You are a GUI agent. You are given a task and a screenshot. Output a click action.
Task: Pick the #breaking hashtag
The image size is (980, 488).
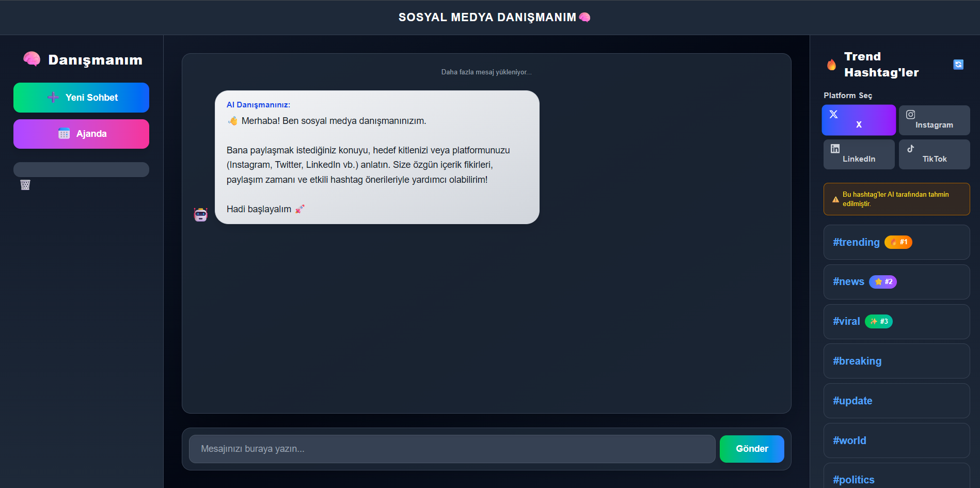[896, 361]
